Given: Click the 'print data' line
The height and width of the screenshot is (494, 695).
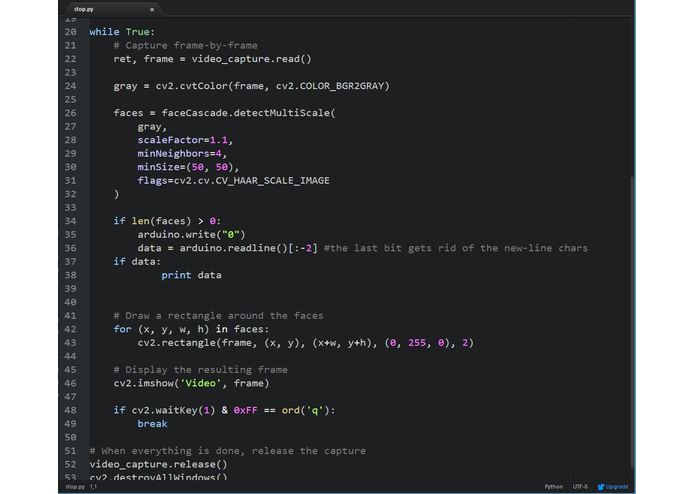Looking at the screenshot, I should coord(191,275).
